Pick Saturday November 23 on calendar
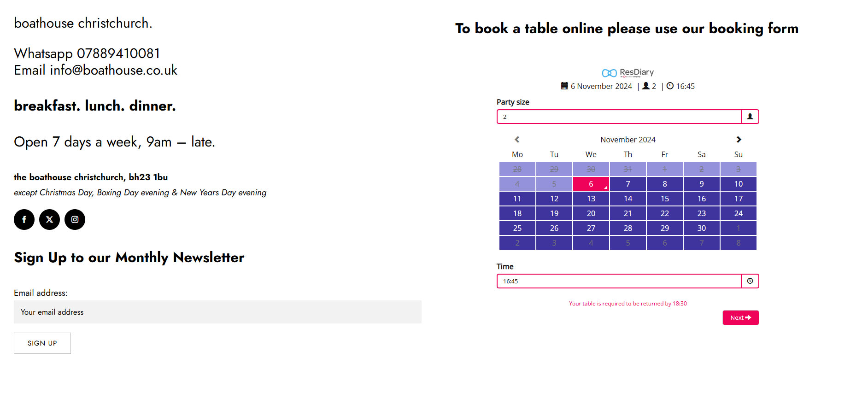 701,213
